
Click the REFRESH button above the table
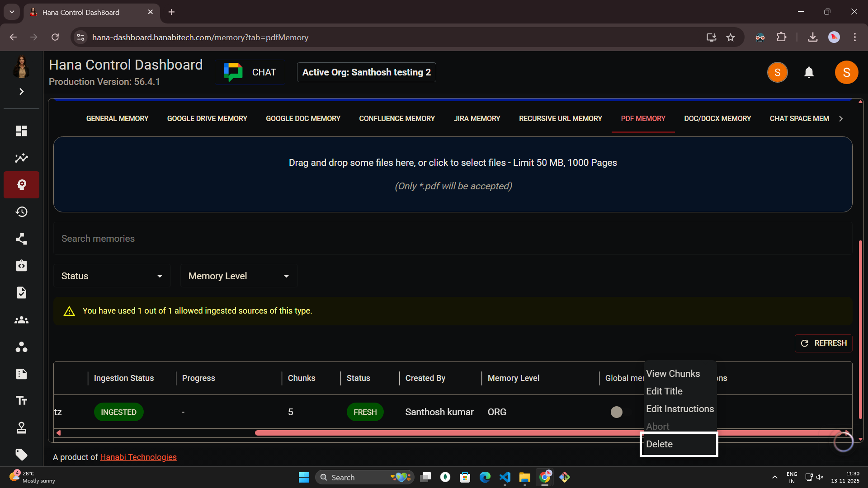823,343
